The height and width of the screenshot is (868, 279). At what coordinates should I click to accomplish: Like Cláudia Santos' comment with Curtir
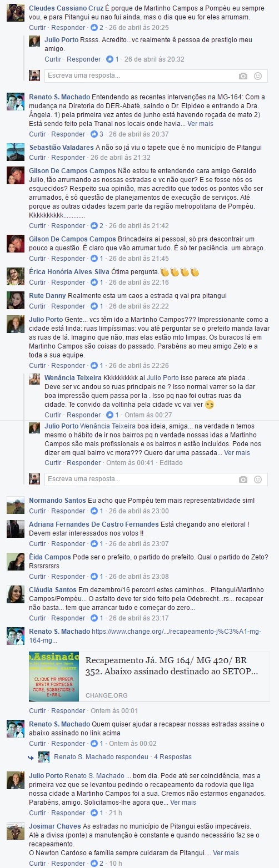tap(37, 618)
